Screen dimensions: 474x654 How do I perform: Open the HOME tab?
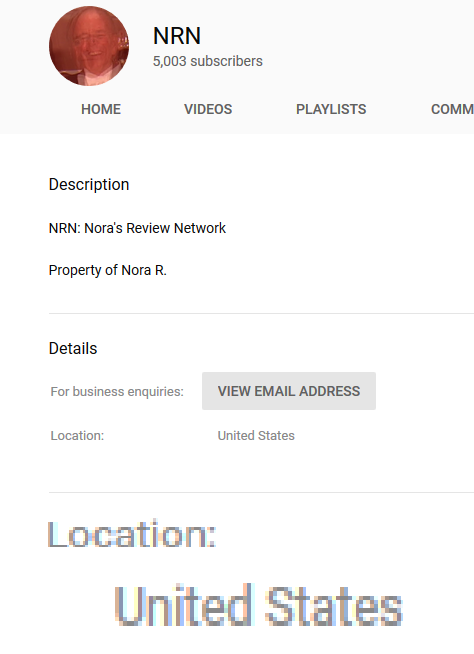coord(101,109)
